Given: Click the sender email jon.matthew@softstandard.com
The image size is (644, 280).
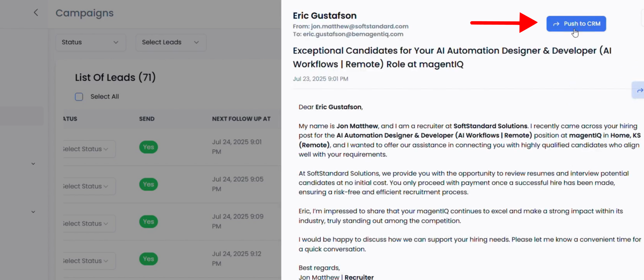Looking at the screenshot, I should (359, 26).
